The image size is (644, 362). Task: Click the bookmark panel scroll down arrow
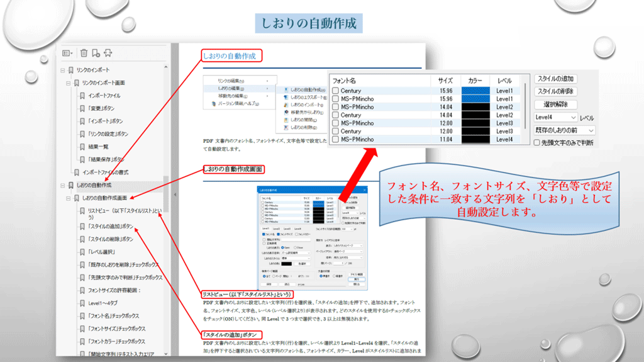(x=166, y=354)
